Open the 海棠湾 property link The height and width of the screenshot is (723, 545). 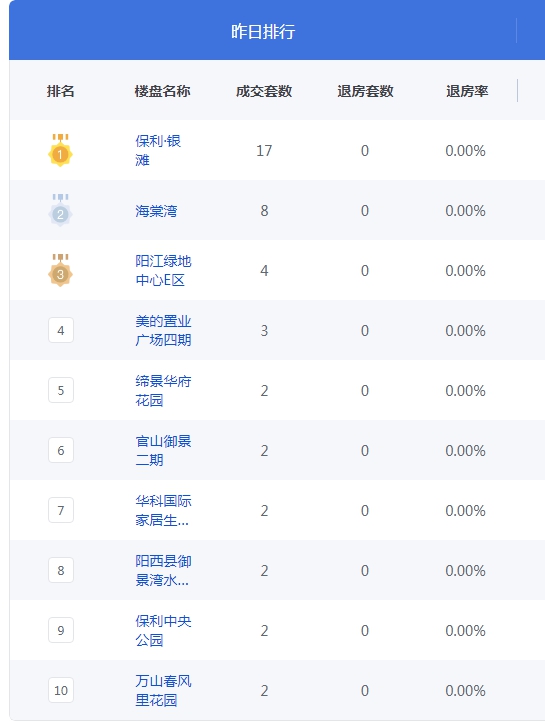pos(156,211)
